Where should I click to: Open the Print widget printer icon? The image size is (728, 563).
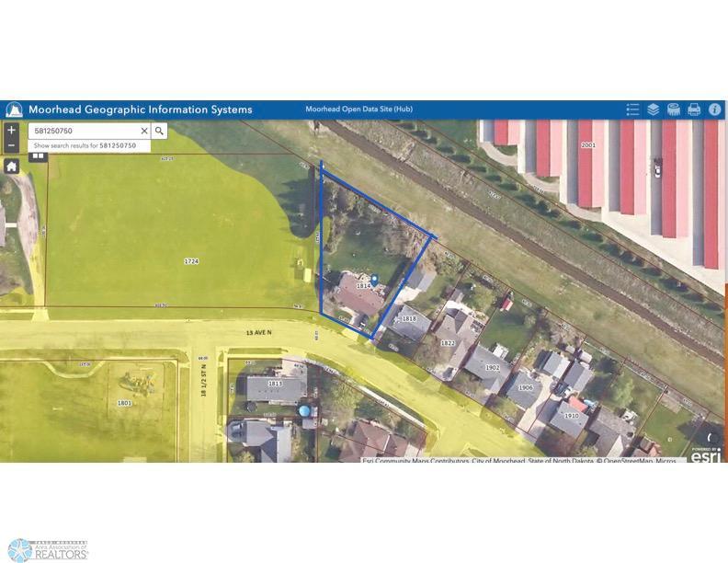694,109
